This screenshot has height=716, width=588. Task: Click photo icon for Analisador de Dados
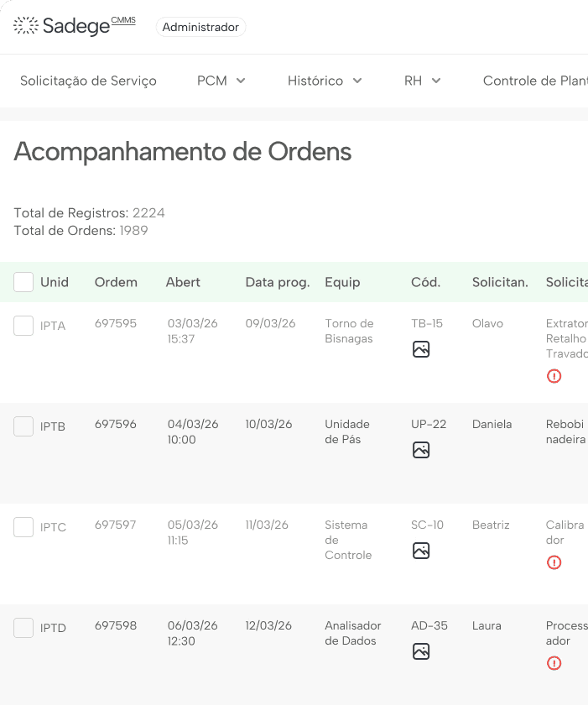[420, 651]
